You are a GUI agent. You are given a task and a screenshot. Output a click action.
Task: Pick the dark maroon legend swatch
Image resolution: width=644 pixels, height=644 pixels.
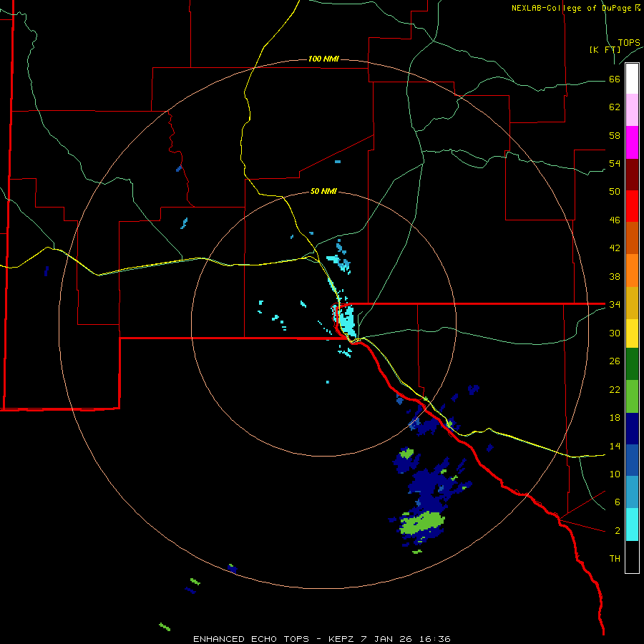632,175
